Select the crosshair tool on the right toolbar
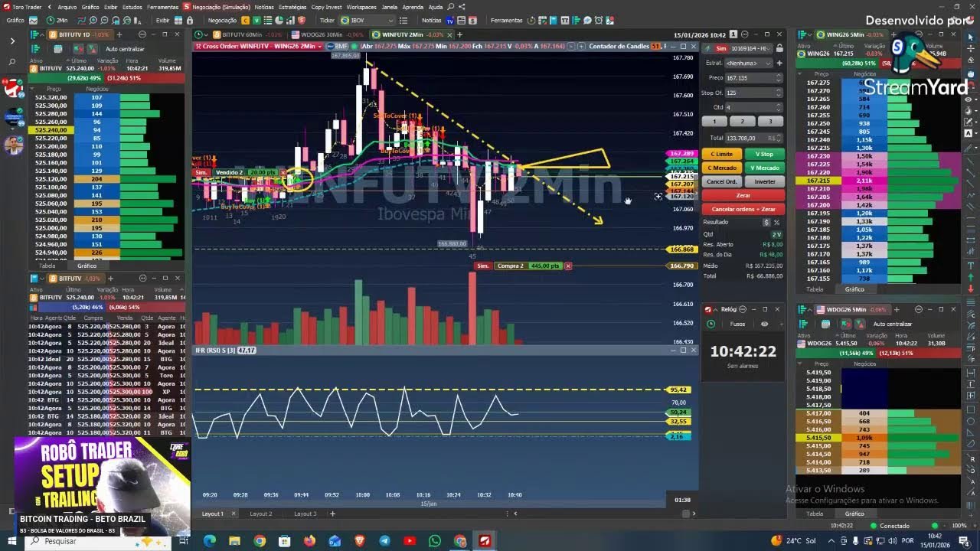 [x=971, y=48]
